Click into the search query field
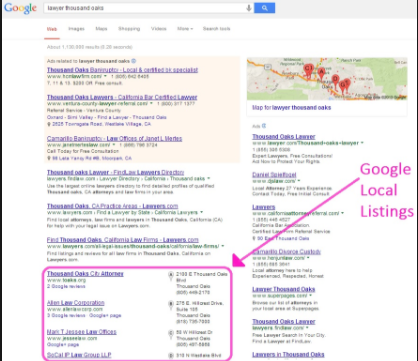418x361 pixels. point(145,8)
